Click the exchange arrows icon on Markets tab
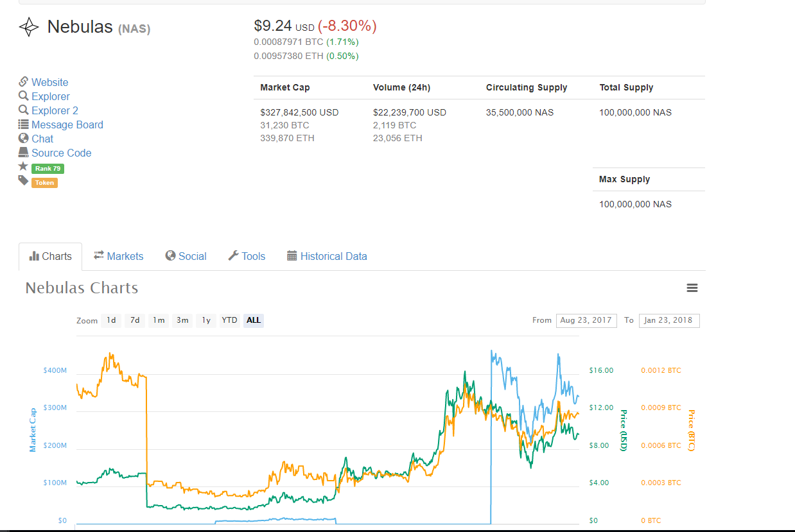The width and height of the screenshot is (795, 532). 99,255
